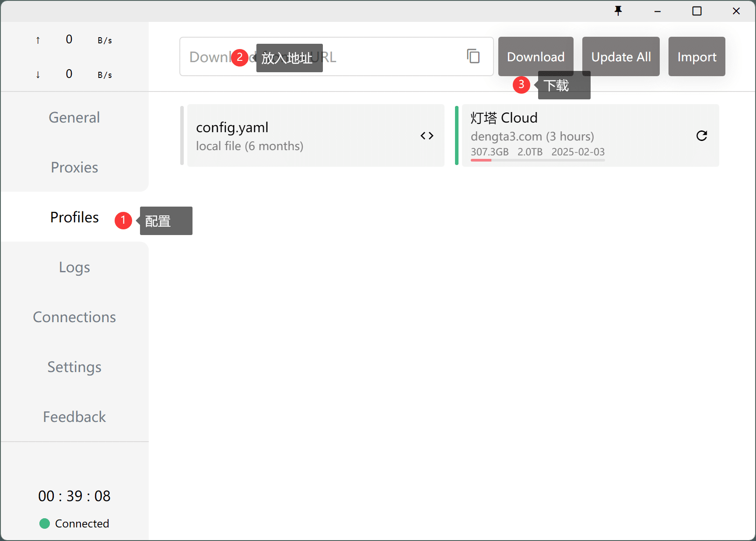This screenshot has height=541, width=756.
Task: Click the upload speed arrow indicator
Action: click(x=38, y=40)
